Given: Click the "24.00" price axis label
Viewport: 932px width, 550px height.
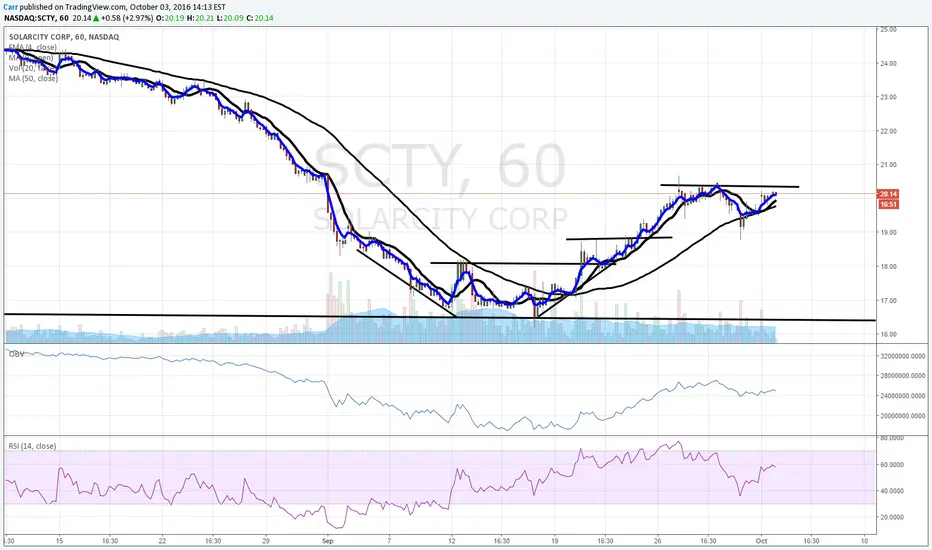Looking at the screenshot, I should [x=889, y=63].
